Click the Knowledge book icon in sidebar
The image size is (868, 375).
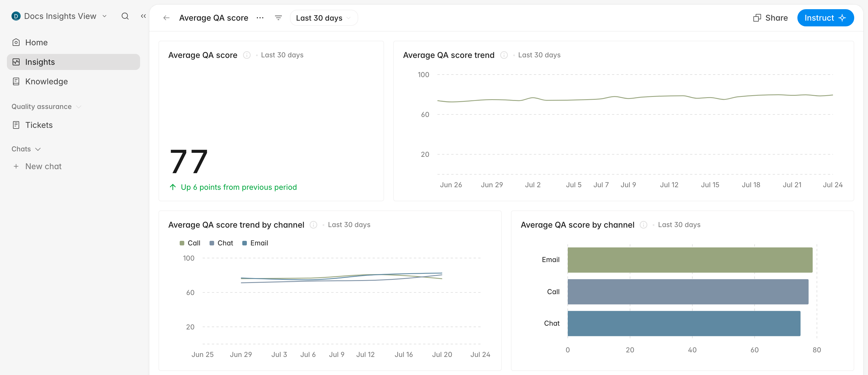coord(16,81)
